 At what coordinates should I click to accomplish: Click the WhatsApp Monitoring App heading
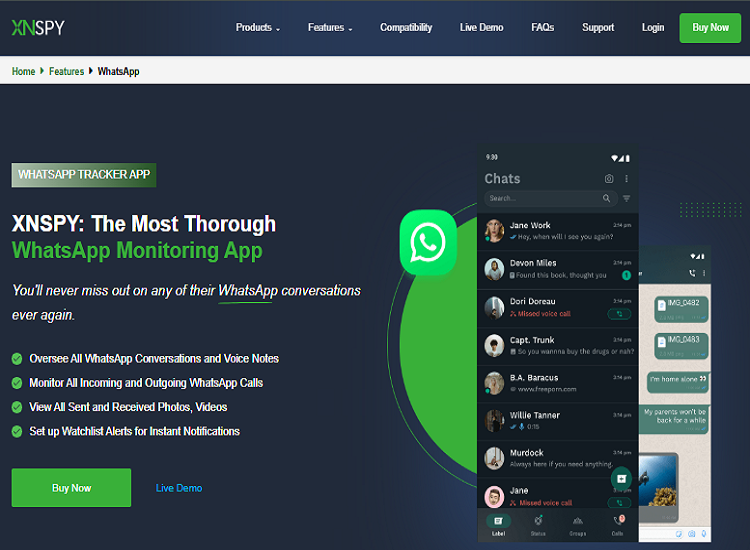pyautogui.click(x=137, y=251)
